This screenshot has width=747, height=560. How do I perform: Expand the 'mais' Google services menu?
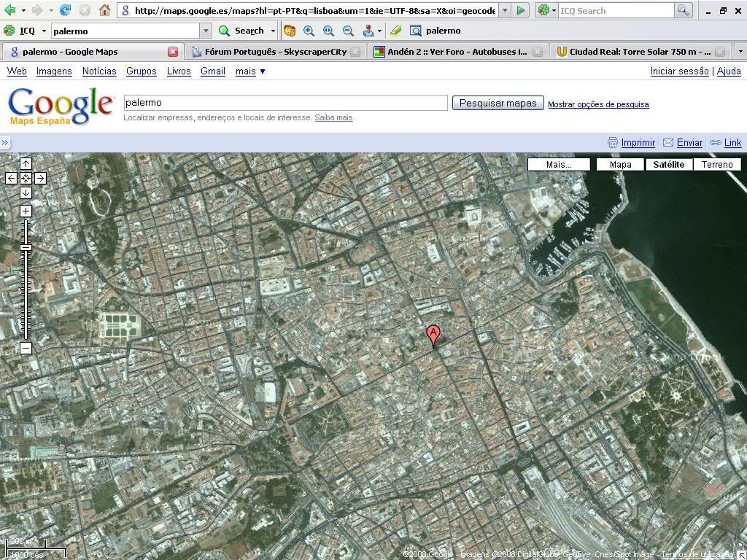click(250, 71)
